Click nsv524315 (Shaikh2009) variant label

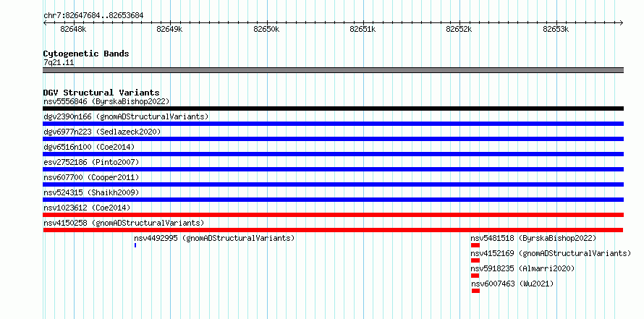point(91,192)
